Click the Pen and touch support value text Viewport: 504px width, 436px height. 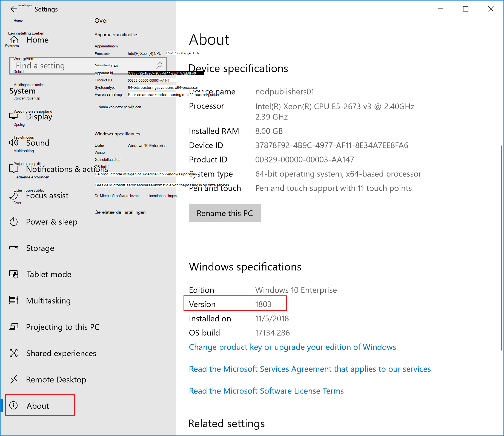(x=333, y=188)
